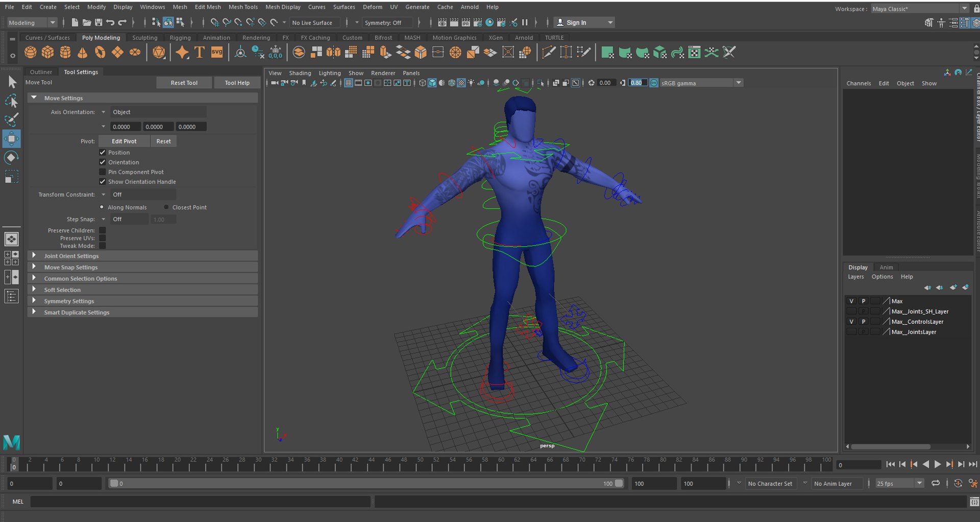Click the Edit Pivot button
980x522 pixels.
pyautogui.click(x=124, y=141)
